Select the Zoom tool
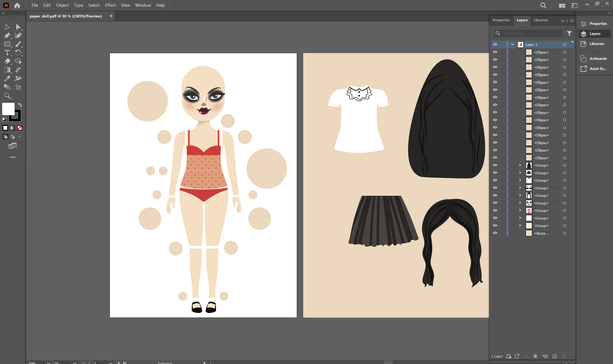Screen dimensions: 613x364 click(x=7, y=96)
